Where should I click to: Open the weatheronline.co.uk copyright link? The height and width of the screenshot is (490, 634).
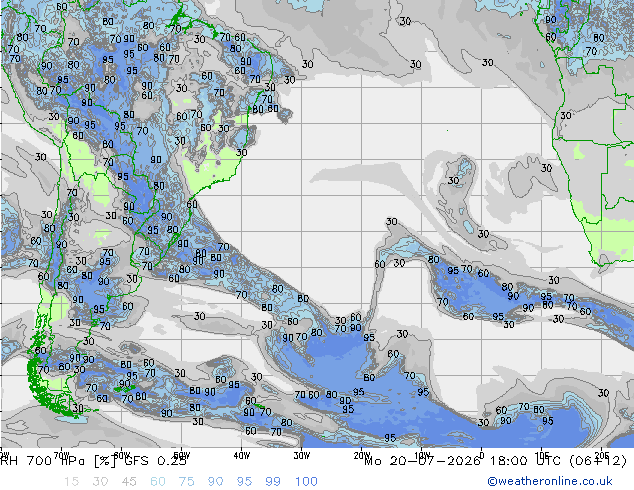tap(549, 481)
